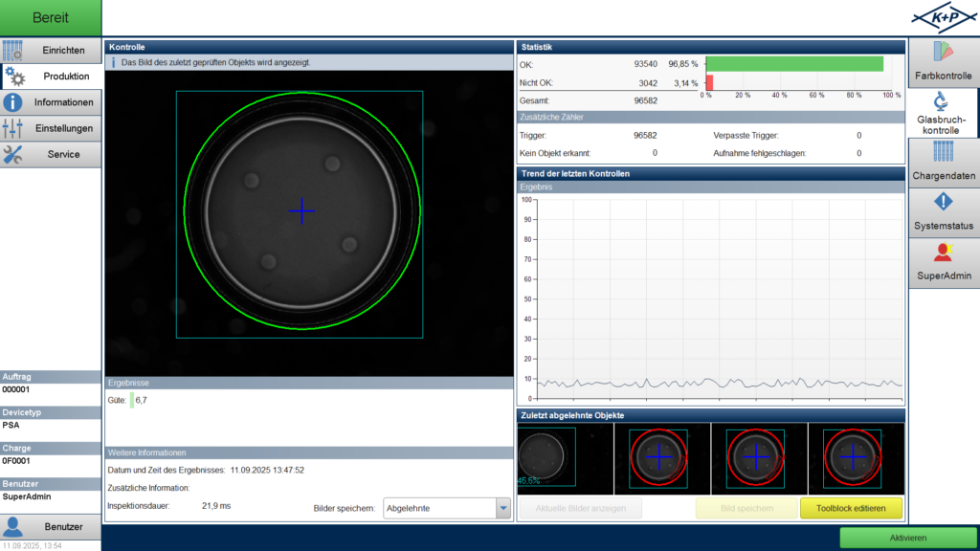
Task: Click the K+P logo
Action: (x=944, y=17)
